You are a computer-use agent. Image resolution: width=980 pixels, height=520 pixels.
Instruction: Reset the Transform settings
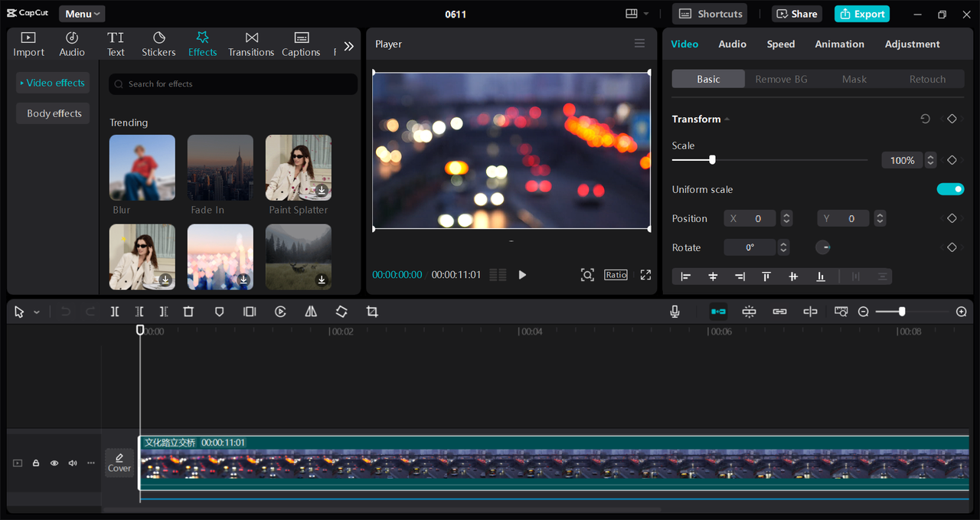(925, 119)
